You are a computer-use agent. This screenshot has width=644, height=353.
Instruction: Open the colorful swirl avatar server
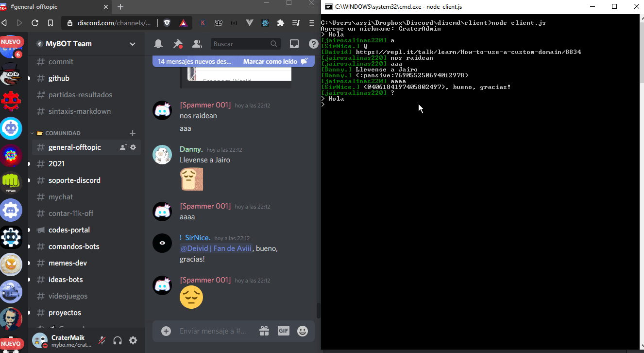(x=11, y=156)
